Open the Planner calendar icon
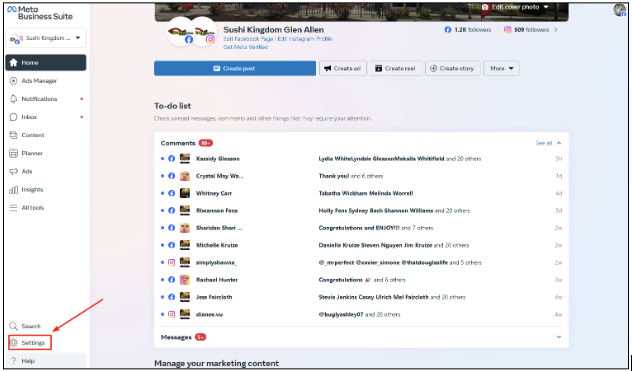 (x=13, y=153)
